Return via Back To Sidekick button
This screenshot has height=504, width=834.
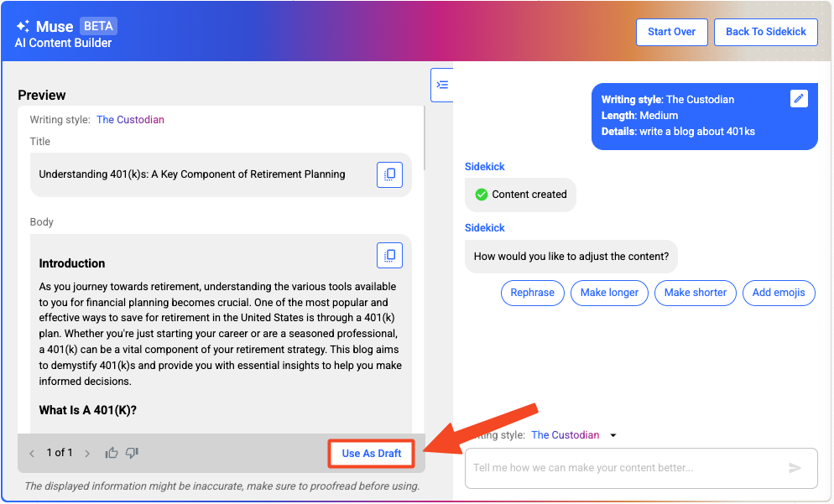765,32
